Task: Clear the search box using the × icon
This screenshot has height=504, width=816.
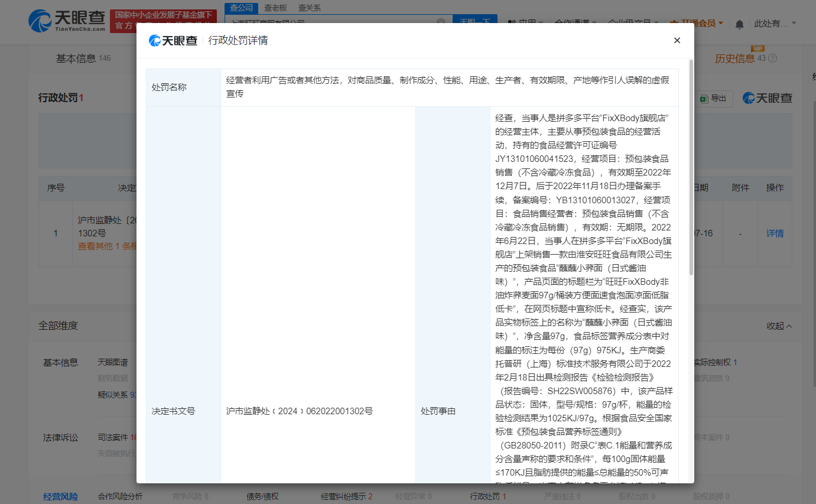Action: point(441,20)
